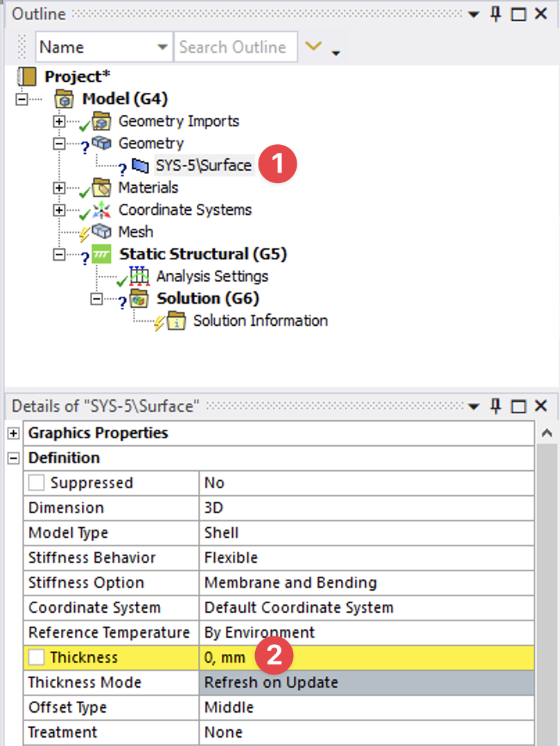Open the Name filter dropdown
560x746 pixels.
point(163,47)
